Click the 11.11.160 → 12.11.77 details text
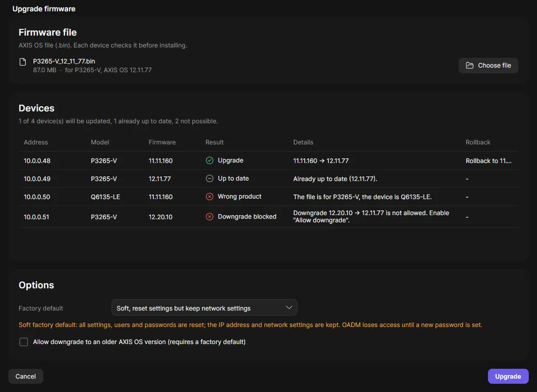The image size is (537, 392). coord(321,161)
